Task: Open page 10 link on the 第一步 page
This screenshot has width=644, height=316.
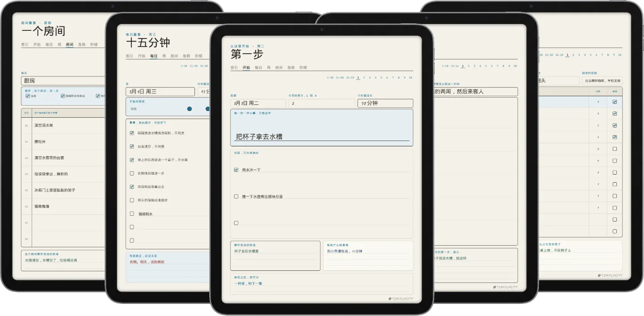Action: 411,78
